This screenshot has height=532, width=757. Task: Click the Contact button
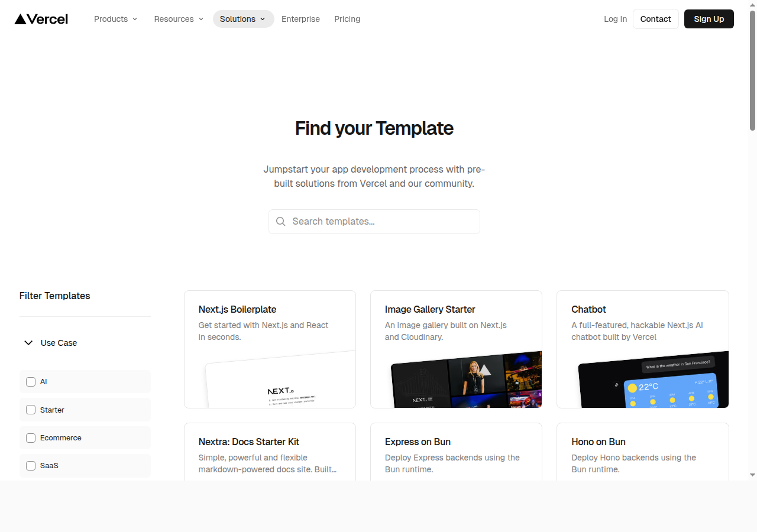pyautogui.click(x=655, y=19)
